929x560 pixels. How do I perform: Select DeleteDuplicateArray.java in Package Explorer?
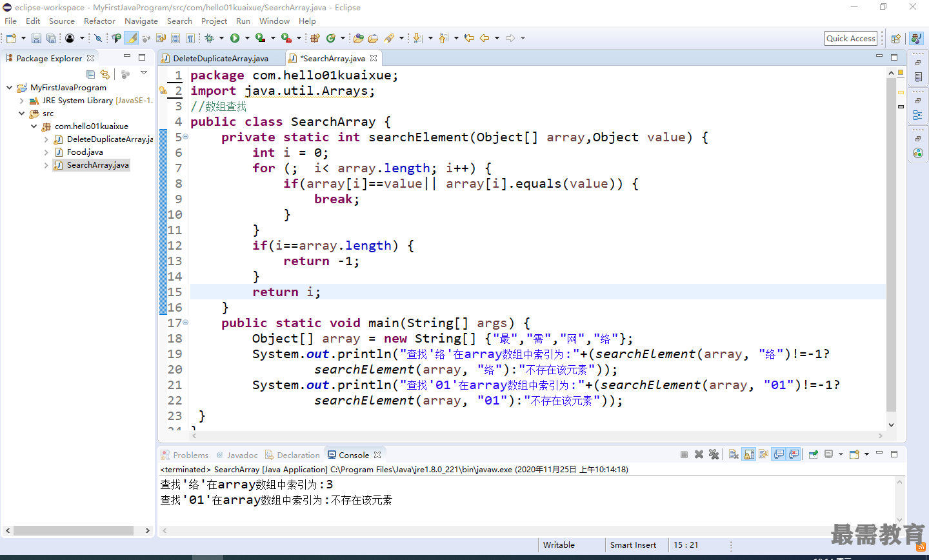pyautogui.click(x=104, y=139)
